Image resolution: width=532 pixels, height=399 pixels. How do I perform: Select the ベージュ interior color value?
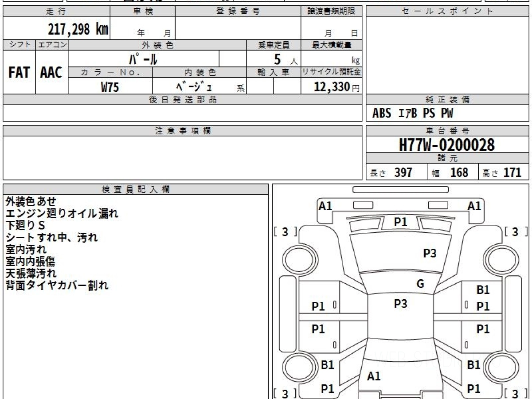[195, 86]
